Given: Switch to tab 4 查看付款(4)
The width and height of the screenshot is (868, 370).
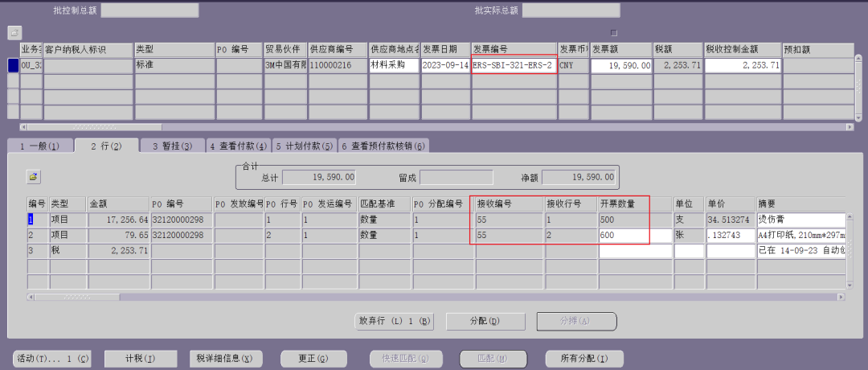Looking at the screenshot, I should point(238,146).
